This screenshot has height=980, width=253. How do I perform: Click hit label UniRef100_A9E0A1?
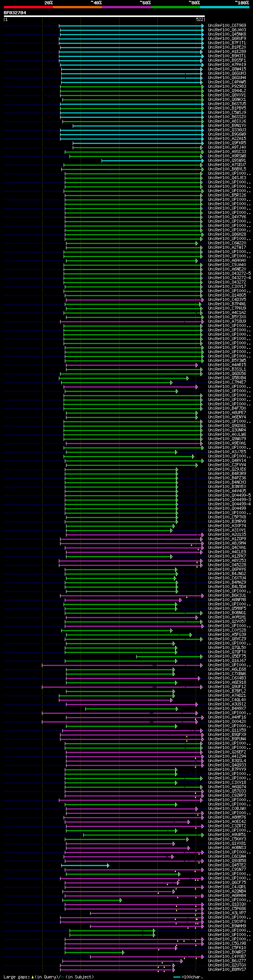[x=227, y=443]
